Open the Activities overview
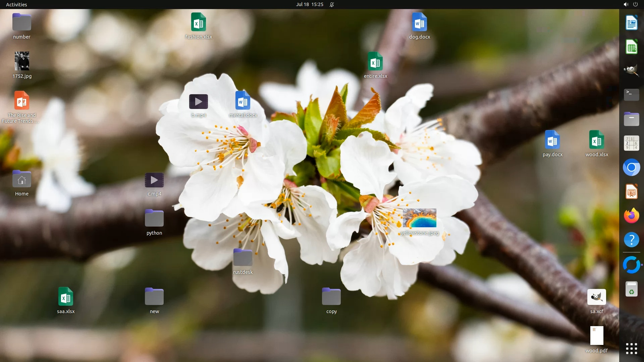Image resolution: width=644 pixels, height=362 pixels. coord(16,4)
